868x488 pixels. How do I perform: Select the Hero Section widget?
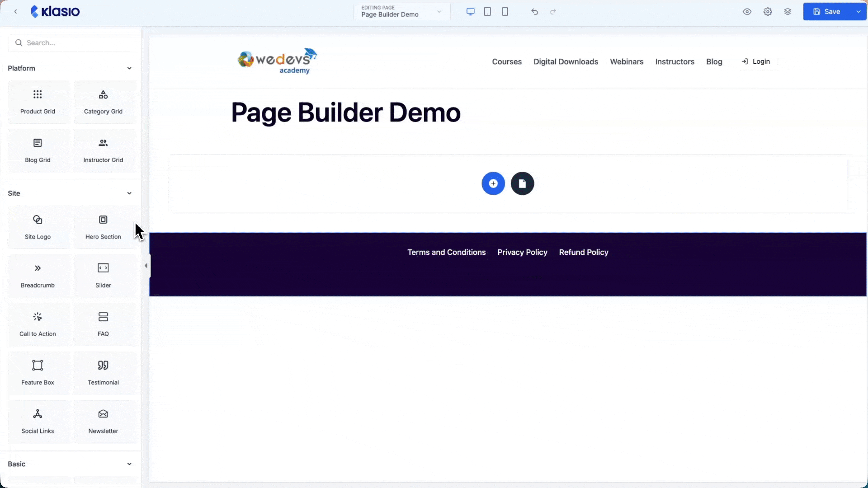103,227
